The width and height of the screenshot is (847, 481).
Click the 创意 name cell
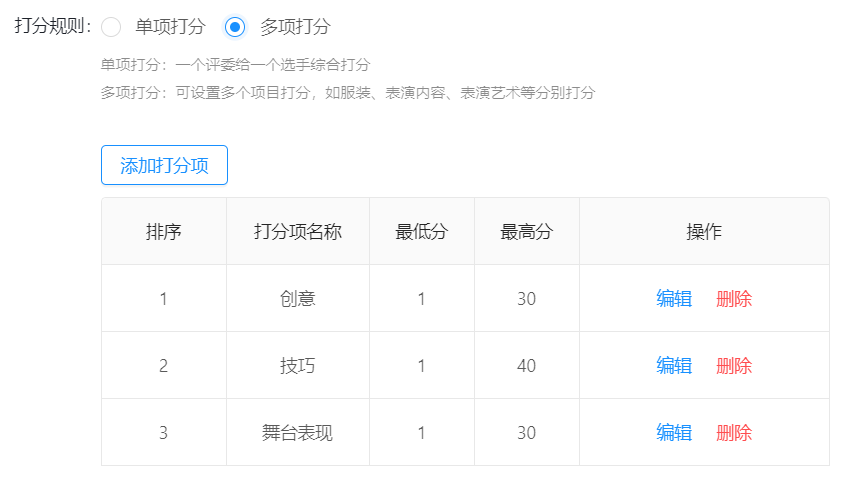point(298,298)
